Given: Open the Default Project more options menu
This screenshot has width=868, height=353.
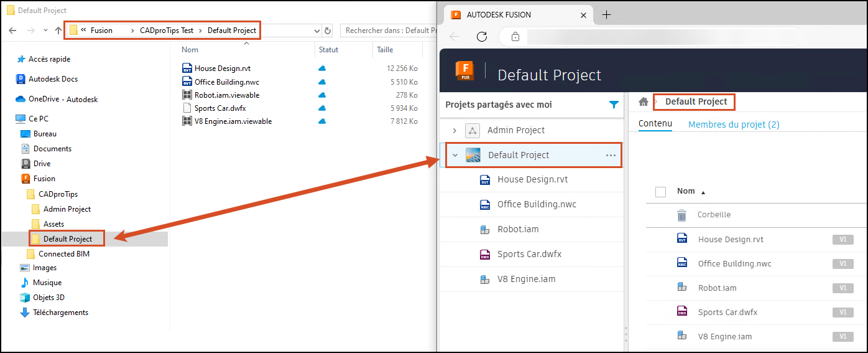Looking at the screenshot, I should tap(611, 155).
